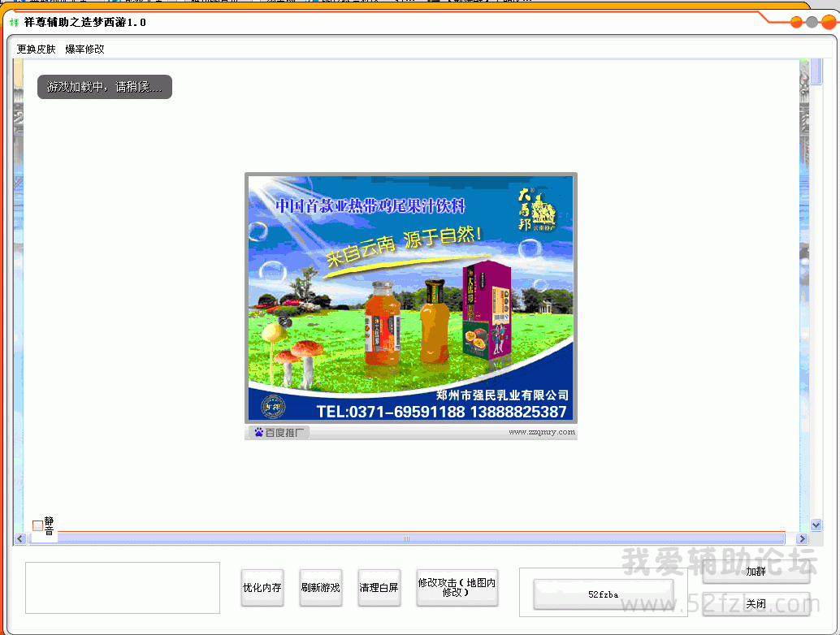This screenshot has width=840, height=635.
Task: Click the 关闭 button
Action: [x=756, y=604]
